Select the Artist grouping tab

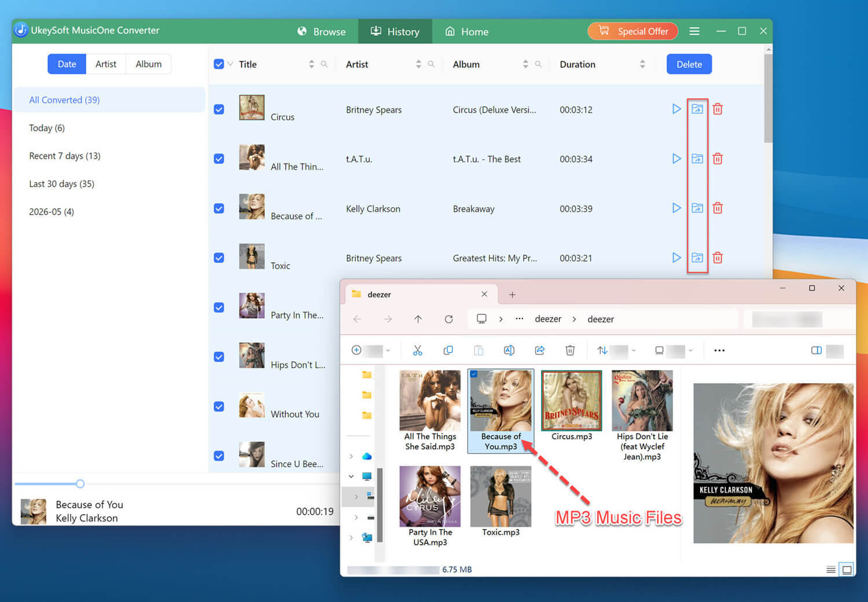106,64
